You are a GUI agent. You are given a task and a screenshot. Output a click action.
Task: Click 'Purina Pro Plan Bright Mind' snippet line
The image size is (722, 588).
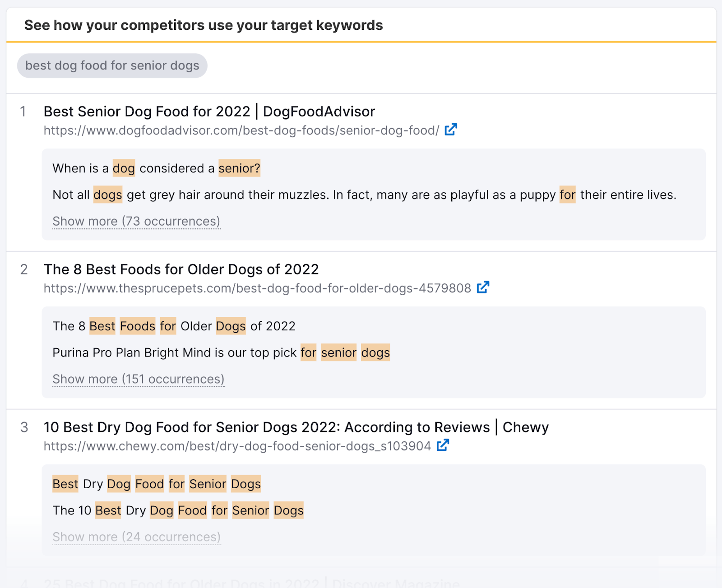tap(221, 352)
